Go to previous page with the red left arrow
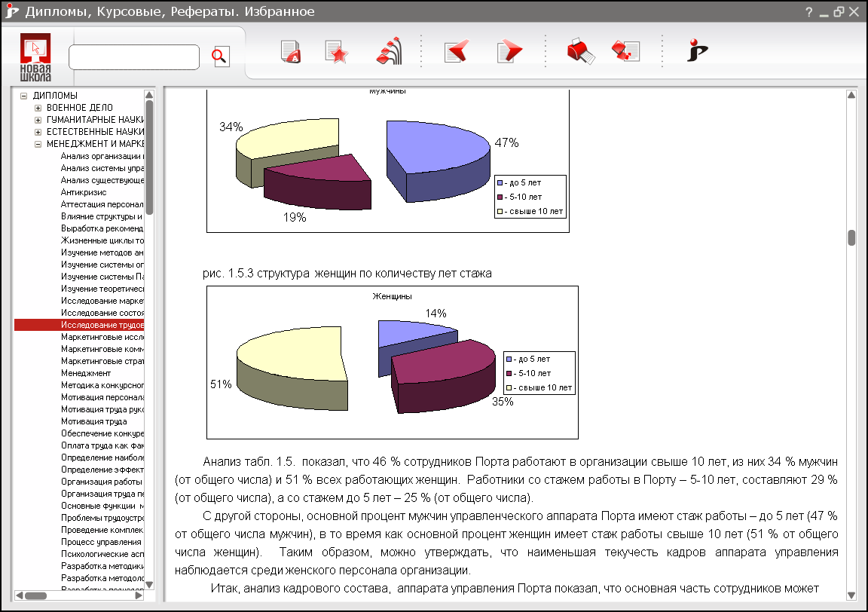The height and width of the screenshot is (612, 868). [x=457, y=51]
